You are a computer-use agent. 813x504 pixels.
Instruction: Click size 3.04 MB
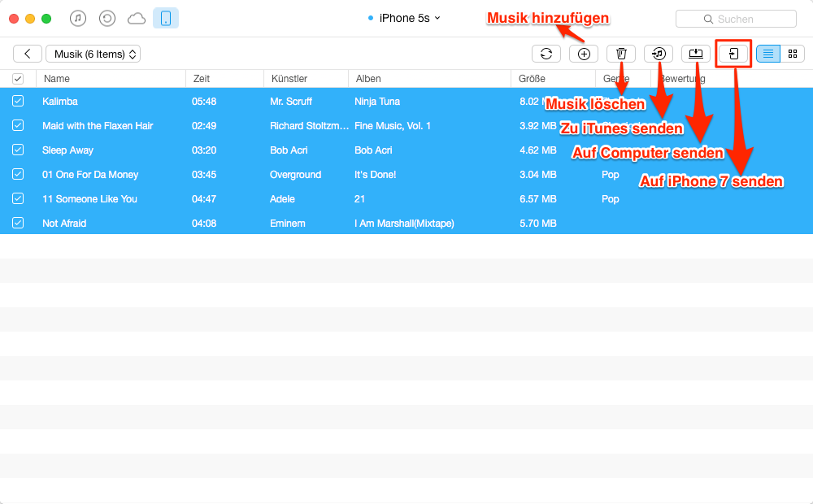[537, 175]
